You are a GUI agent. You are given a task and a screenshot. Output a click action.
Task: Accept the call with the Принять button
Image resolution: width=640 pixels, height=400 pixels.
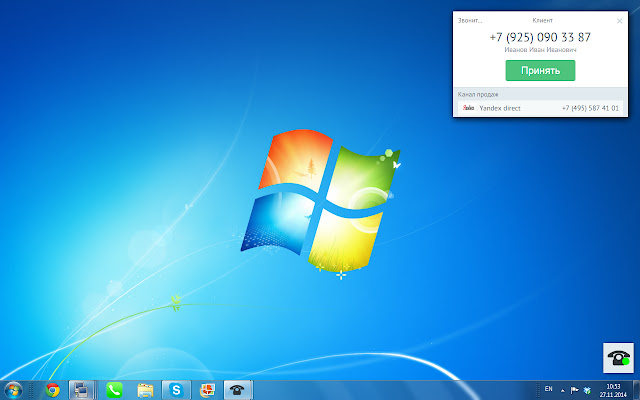tap(540, 71)
